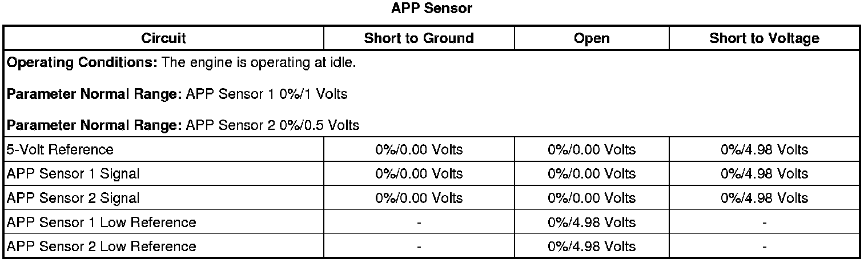Select the "Circuit" column header
Screen dimensions: 868x262
[x=163, y=38]
